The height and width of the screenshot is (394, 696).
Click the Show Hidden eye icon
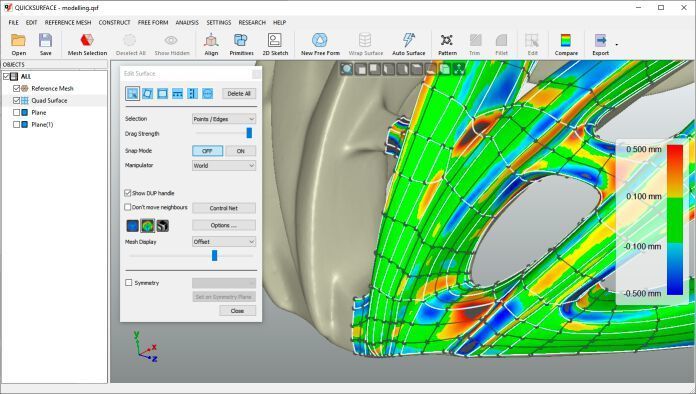coord(171,40)
